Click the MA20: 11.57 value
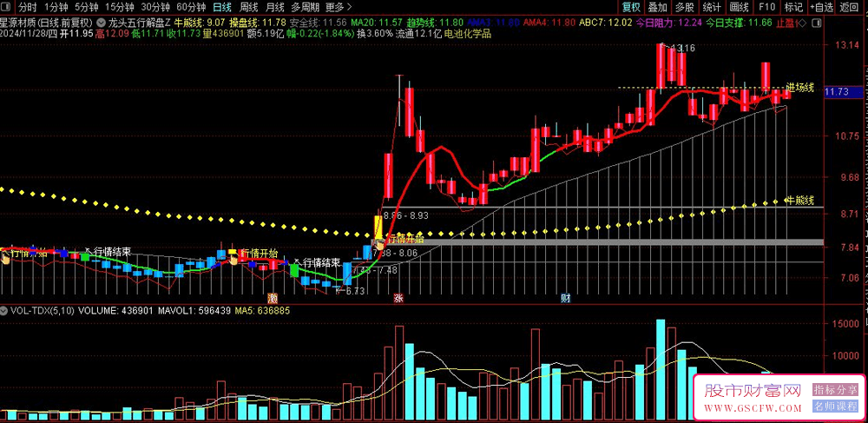Viewport: 868px width, 423px height. pos(377,23)
